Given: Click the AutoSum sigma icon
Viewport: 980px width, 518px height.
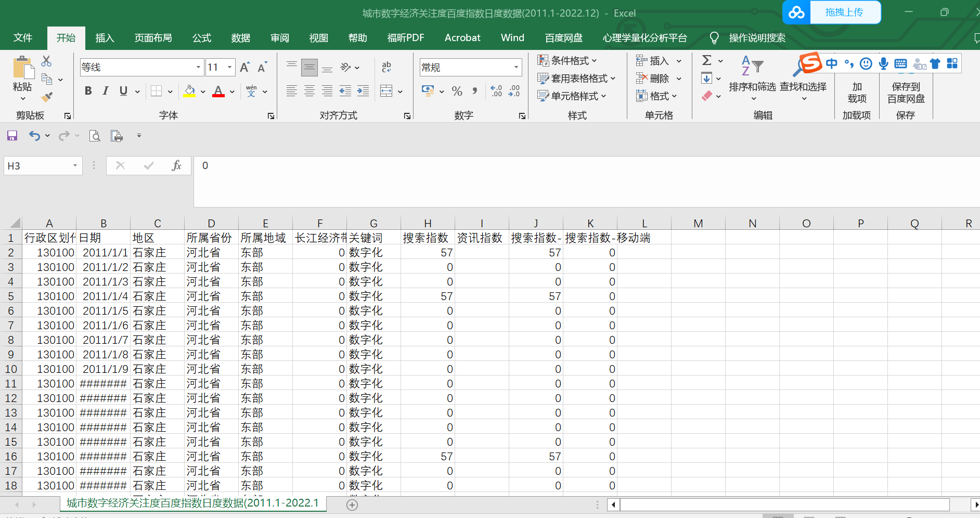Looking at the screenshot, I should pos(706,61).
